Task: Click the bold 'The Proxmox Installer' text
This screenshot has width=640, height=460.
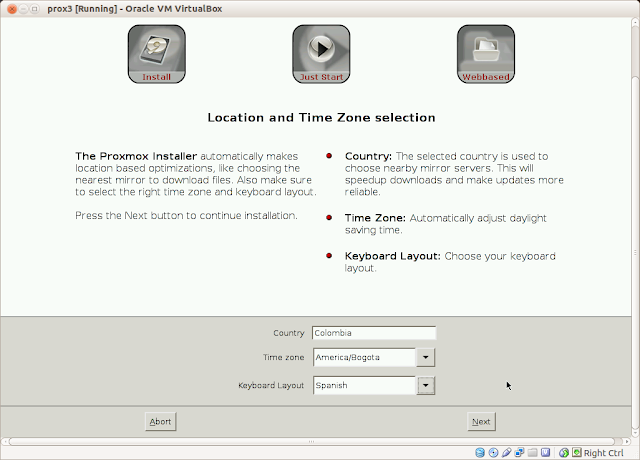Action: coord(136,156)
